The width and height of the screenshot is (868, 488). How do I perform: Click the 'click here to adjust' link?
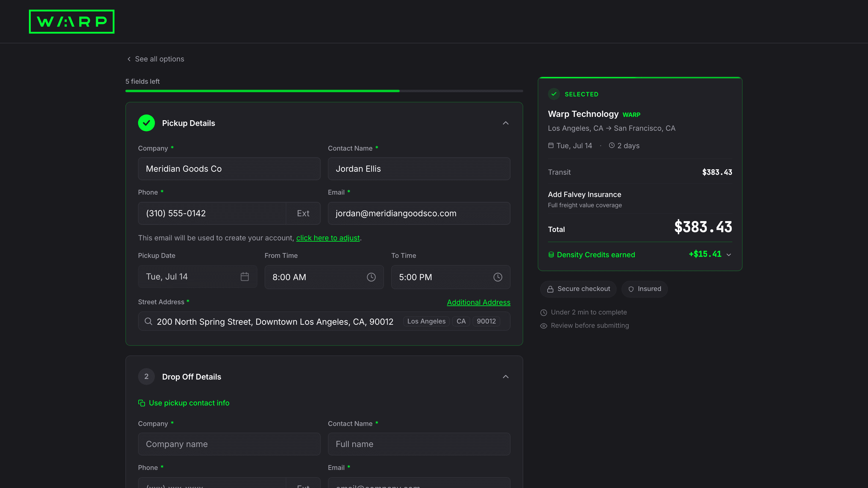tap(328, 238)
